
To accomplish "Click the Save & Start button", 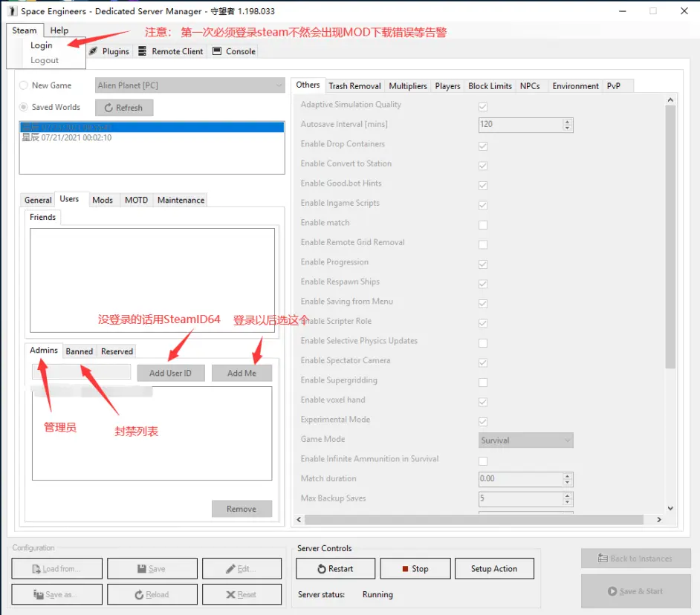I will point(635,591).
